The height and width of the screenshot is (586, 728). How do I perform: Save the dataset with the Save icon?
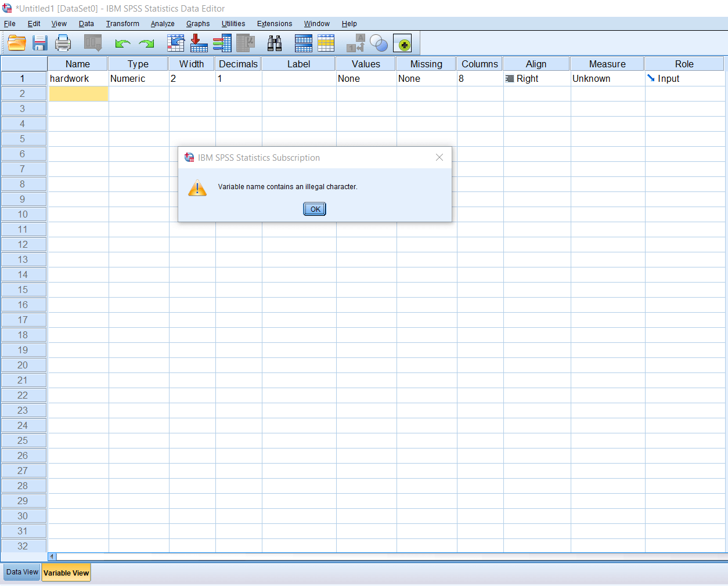point(39,43)
